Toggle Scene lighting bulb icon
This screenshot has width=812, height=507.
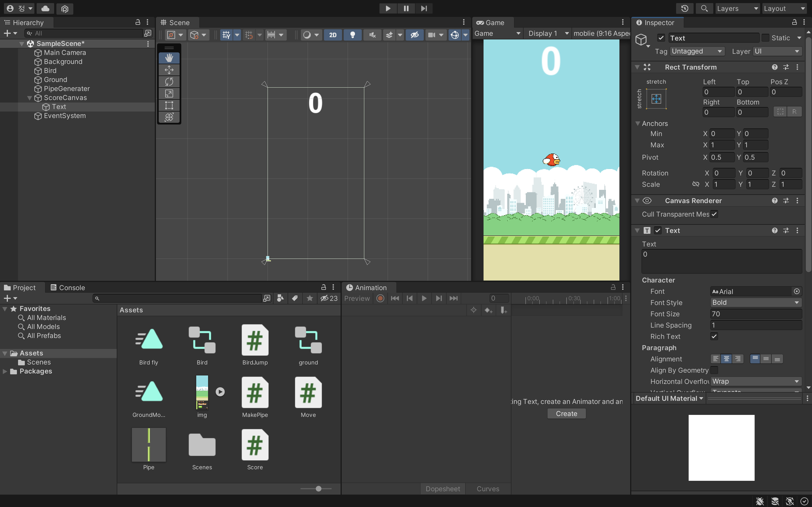(x=352, y=35)
